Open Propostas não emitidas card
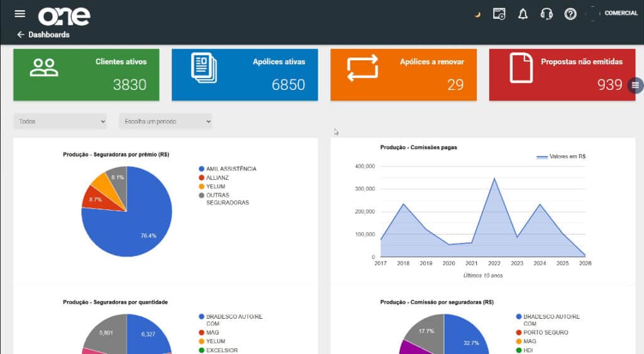 (562, 75)
